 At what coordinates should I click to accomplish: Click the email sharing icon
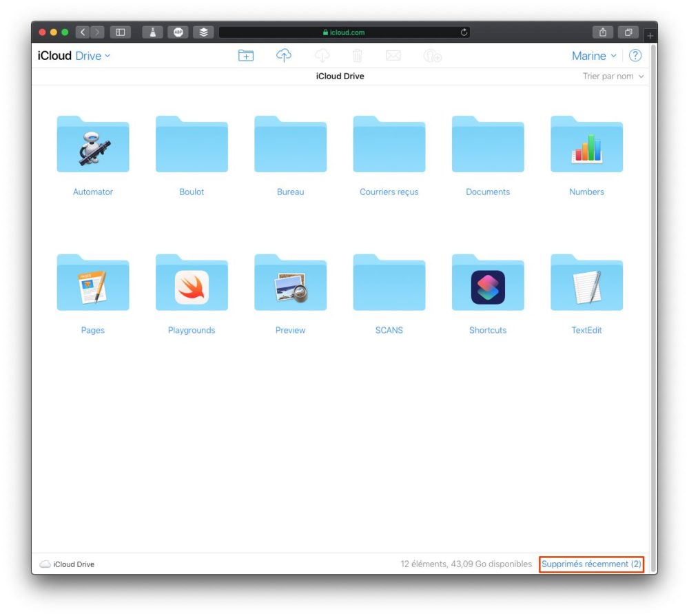pyautogui.click(x=393, y=55)
